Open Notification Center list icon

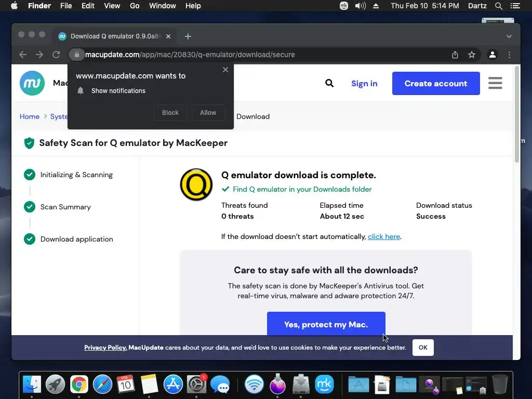coord(515,6)
